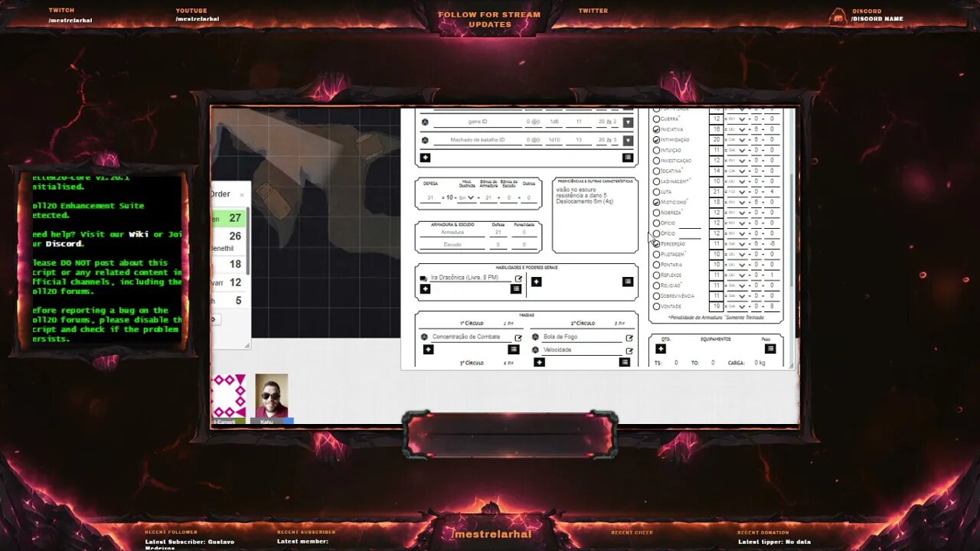This screenshot has height=551, width=980.
Task: Select initiative 12 turn entry
Action: [x=228, y=282]
